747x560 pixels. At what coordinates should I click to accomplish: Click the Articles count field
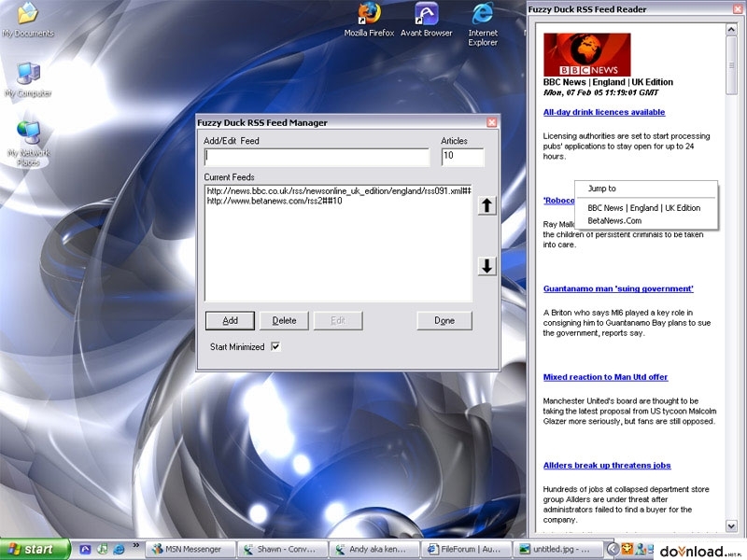[462, 157]
